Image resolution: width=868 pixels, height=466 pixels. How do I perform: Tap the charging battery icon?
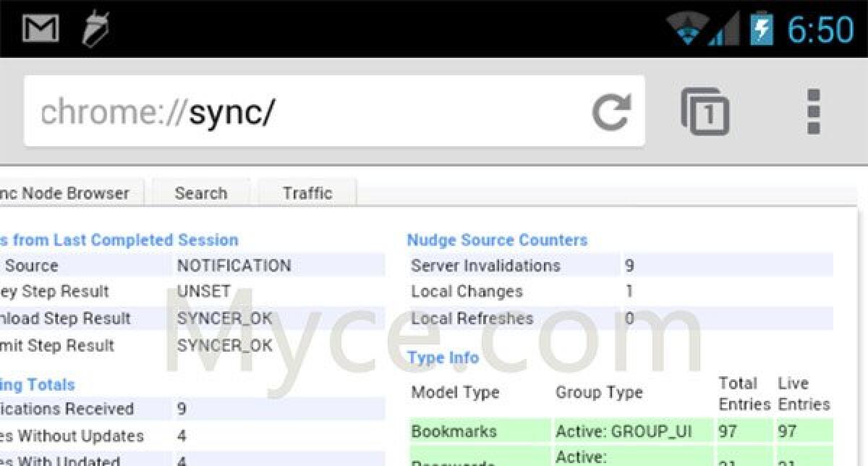[x=761, y=29]
